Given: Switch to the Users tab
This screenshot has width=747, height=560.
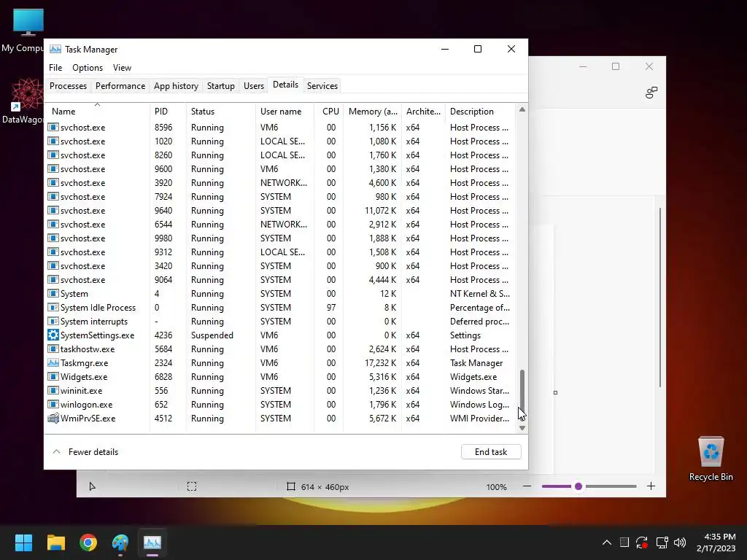Looking at the screenshot, I should click(253, 86).
